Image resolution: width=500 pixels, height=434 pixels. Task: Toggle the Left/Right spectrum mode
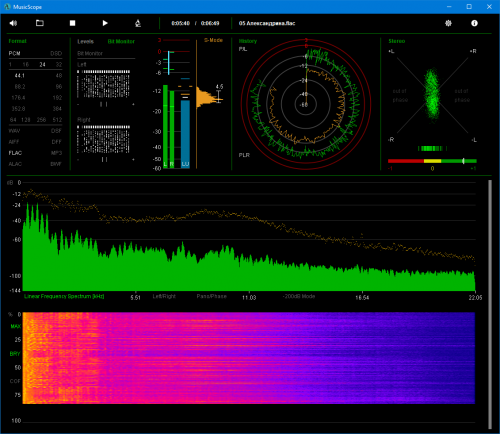click(x=164, y=296)
